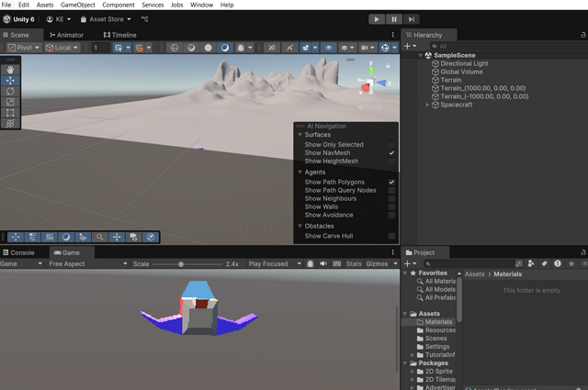Open the KE account dropdown
The image size is (588, 390).
coord(59,19)
